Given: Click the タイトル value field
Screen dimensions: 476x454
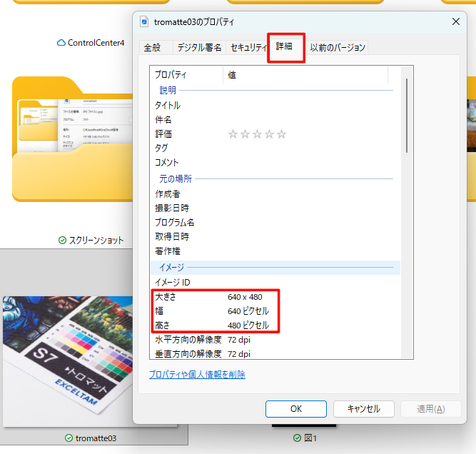Looking at the screenshot, I should (307, 106).
